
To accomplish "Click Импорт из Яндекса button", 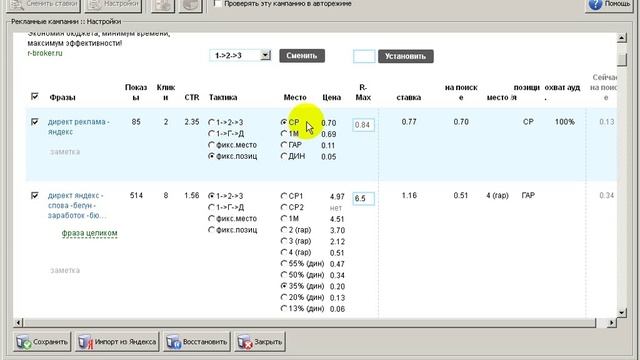I will coord(117,342).
